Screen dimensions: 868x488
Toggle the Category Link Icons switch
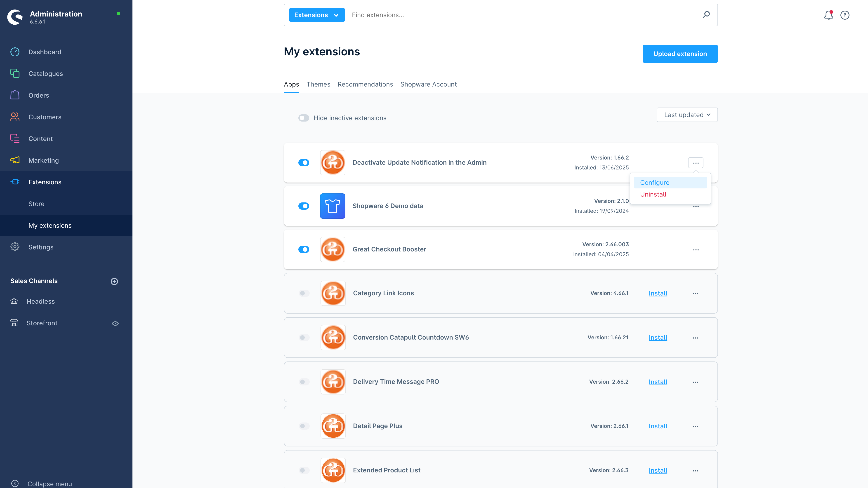point(304,293)
